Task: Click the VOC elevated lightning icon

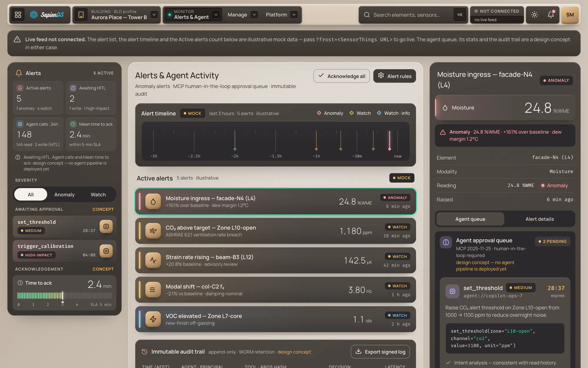Action: (153, 319)
